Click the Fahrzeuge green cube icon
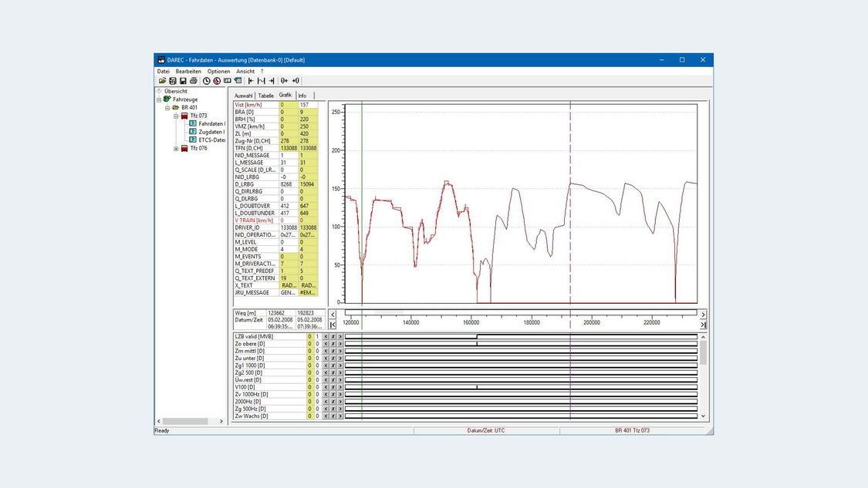Screen dimensions: 868x488 coord(167,99)
